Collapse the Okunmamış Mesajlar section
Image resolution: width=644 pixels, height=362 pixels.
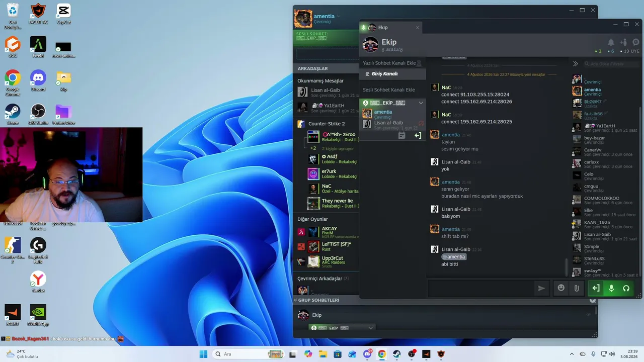pyautogui.click(x=320, y=81)
